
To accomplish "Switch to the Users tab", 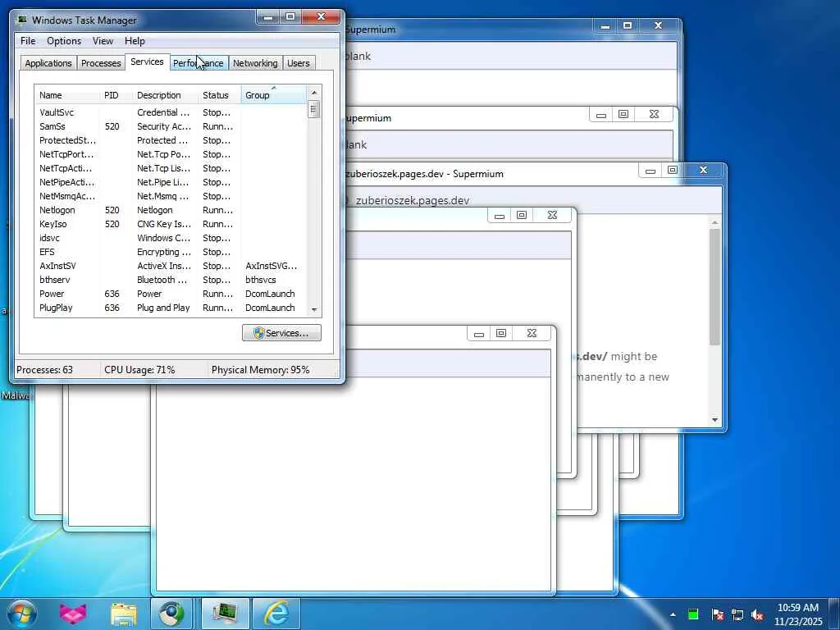I will 299,62.
